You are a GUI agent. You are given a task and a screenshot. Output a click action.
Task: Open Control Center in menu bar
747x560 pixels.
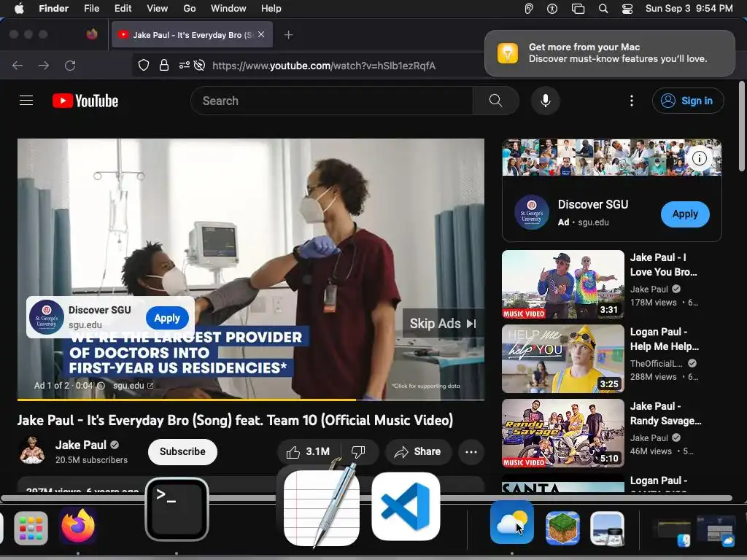click(627, 9)
